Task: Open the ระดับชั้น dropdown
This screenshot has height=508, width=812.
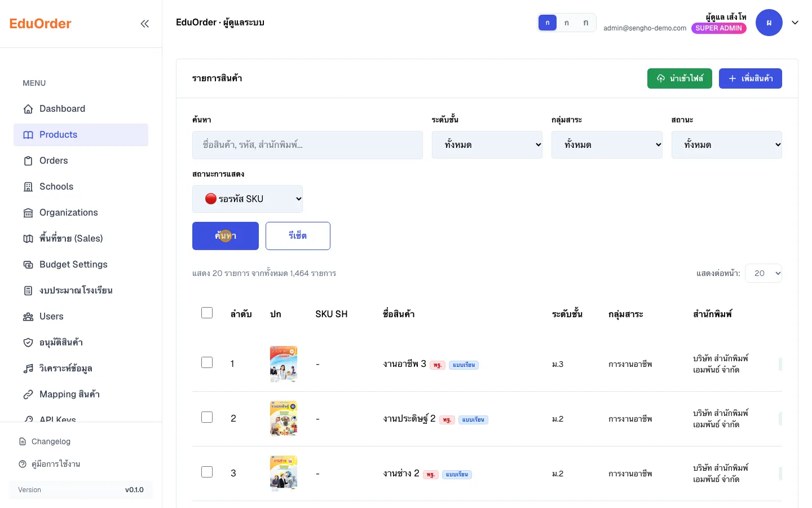Action: (x=487, y=145)
